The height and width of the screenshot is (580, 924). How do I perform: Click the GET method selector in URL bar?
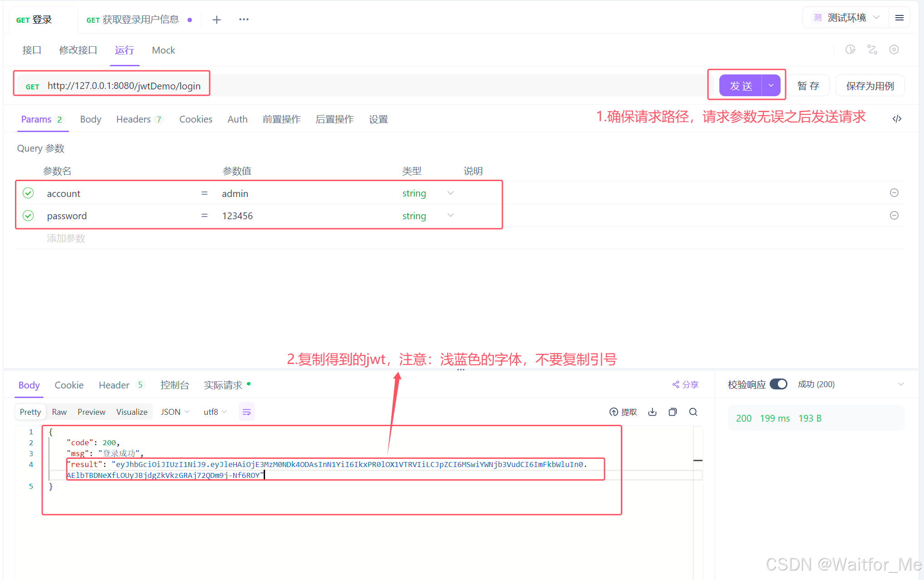33,87
